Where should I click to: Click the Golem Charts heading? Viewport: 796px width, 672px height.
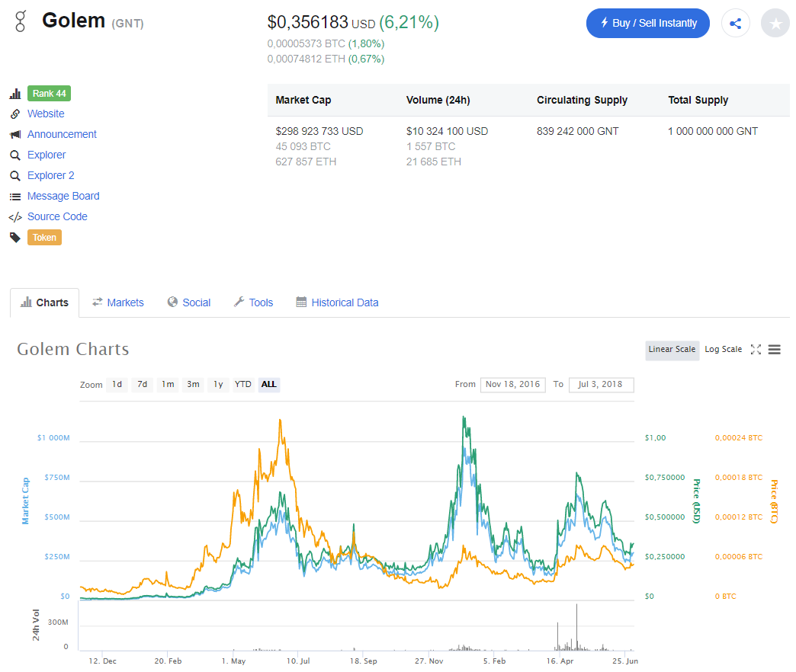(x=73, y=350)
